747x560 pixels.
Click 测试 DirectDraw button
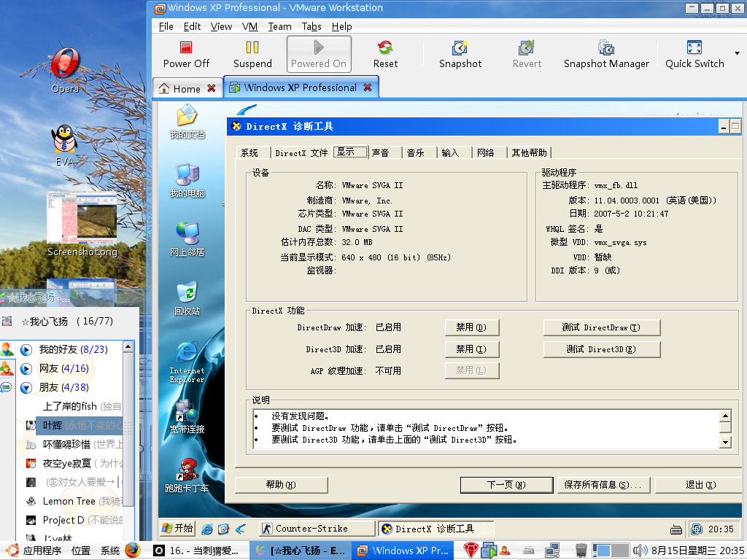(602, 327)
